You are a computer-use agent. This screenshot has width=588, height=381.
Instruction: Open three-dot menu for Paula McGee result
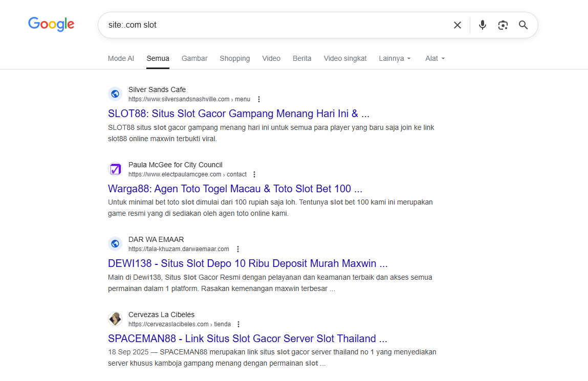tap(254, 174)
